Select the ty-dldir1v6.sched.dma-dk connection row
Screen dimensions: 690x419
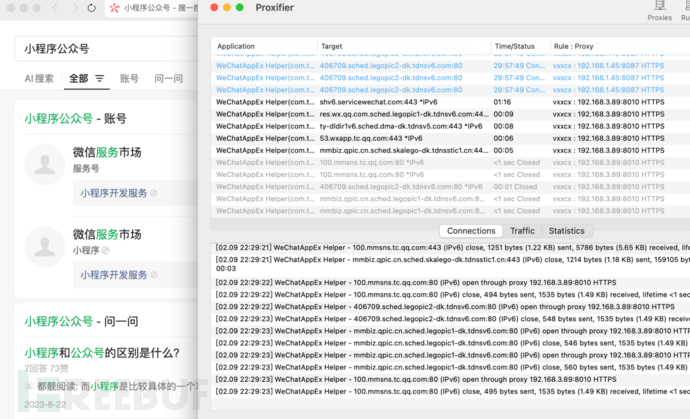[450, 126]
